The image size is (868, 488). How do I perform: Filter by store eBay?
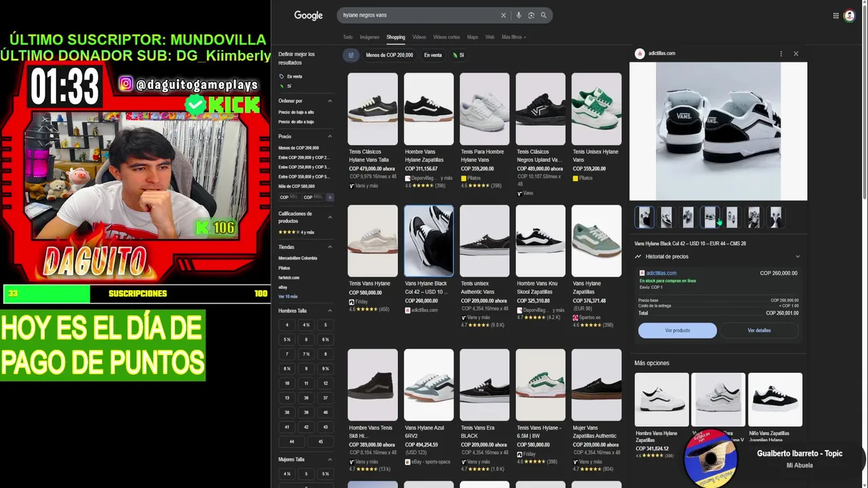(x=283, y=287)
